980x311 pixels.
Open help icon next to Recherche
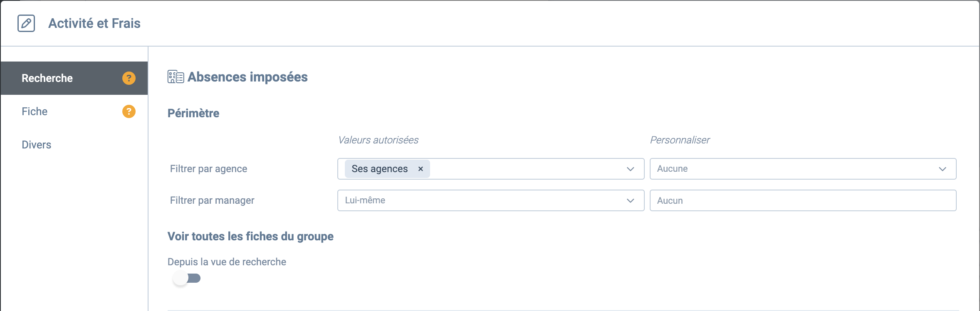pyautogui.click(x=129, y=78)
